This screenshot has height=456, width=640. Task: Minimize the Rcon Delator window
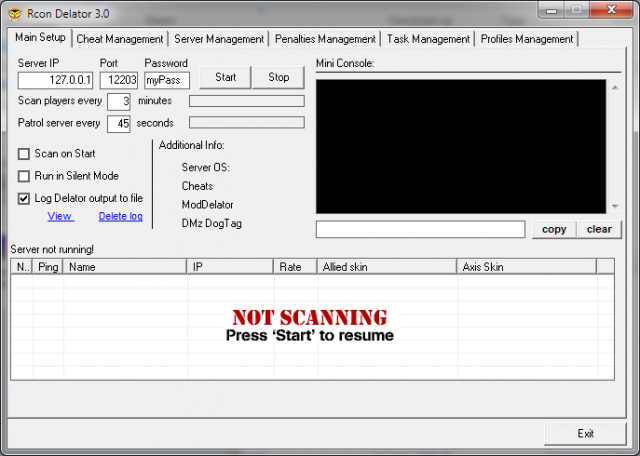click(552, 10)
